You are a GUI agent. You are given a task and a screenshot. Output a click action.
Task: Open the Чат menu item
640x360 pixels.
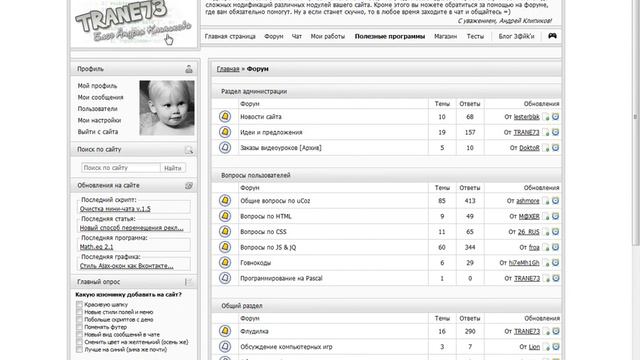297,36
